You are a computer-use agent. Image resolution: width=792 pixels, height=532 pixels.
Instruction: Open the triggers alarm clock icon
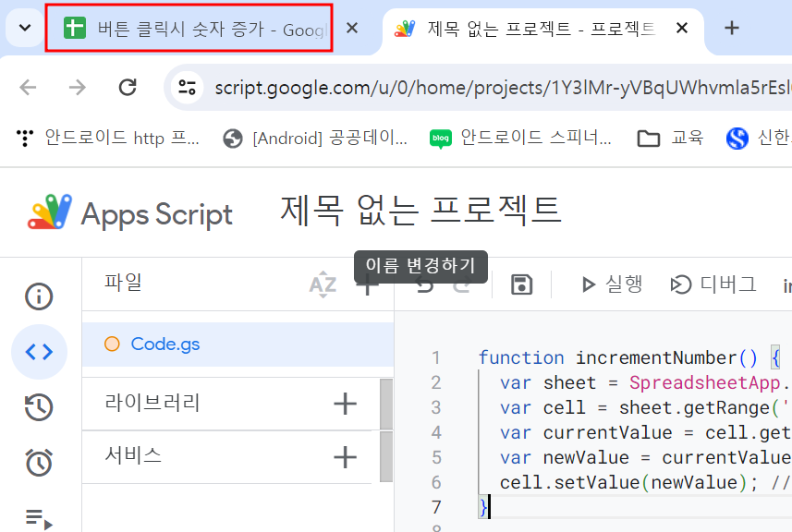click(39, 462)
